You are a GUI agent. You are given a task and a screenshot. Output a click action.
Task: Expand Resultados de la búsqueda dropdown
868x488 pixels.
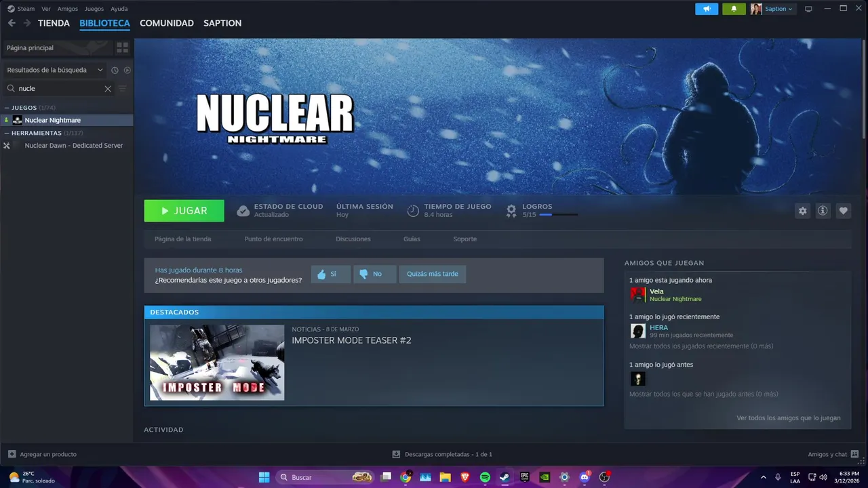click(x=54, y=70)
